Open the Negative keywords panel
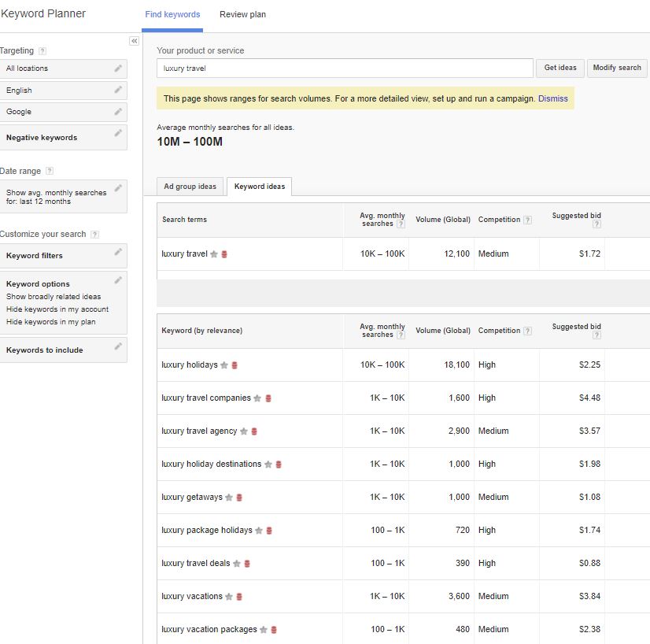Screen dimensions: 650x644 pyautogui.click(x=64, y=138)
